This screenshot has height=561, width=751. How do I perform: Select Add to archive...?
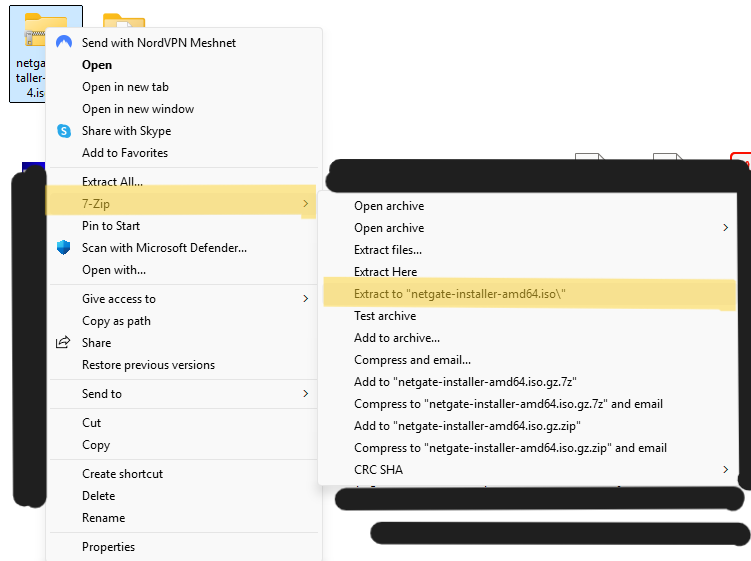(529, 338)
